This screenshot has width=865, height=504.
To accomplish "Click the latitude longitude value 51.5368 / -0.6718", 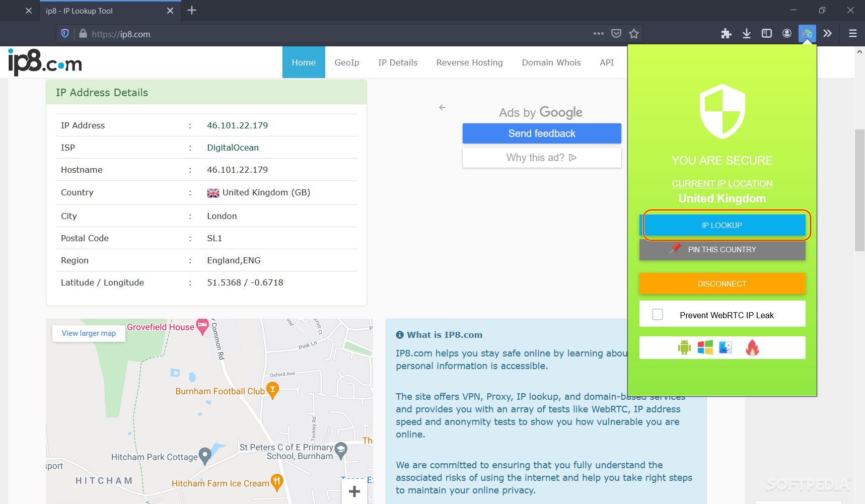I will [x=245, y=282].
